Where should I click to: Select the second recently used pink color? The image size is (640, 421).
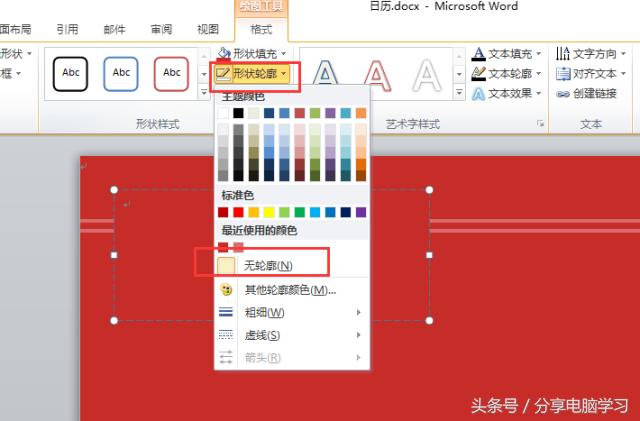point(238,247)
